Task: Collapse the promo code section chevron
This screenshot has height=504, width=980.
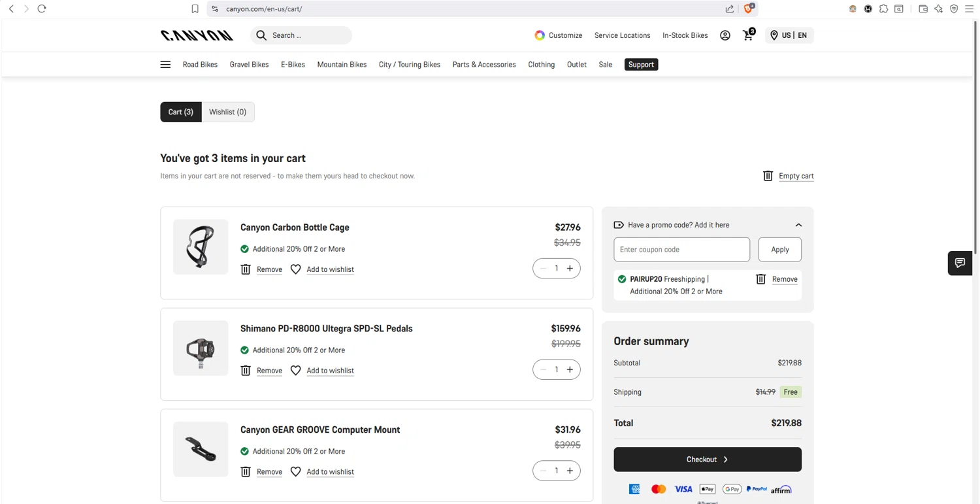Action: (798, 225)
